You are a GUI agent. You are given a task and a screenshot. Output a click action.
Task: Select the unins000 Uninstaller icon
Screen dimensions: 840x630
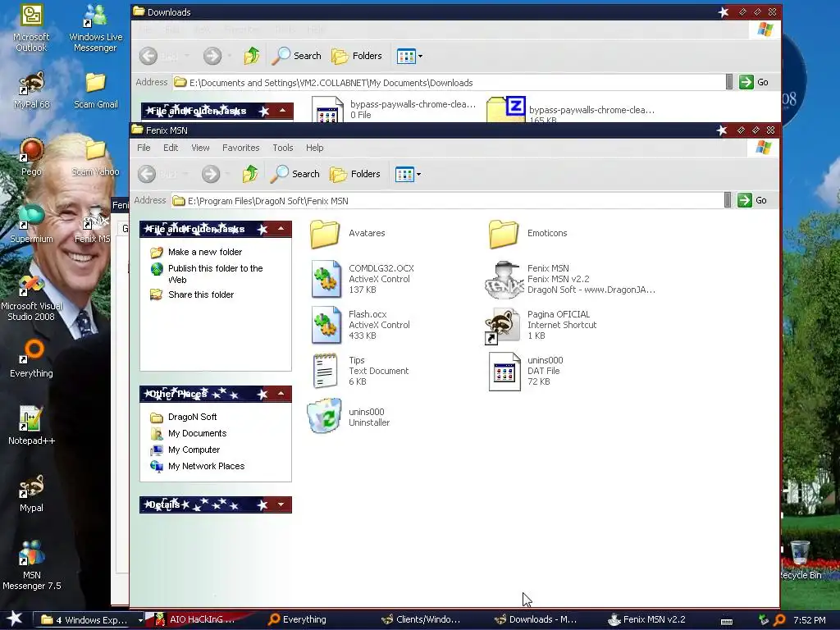click(325, 416)
